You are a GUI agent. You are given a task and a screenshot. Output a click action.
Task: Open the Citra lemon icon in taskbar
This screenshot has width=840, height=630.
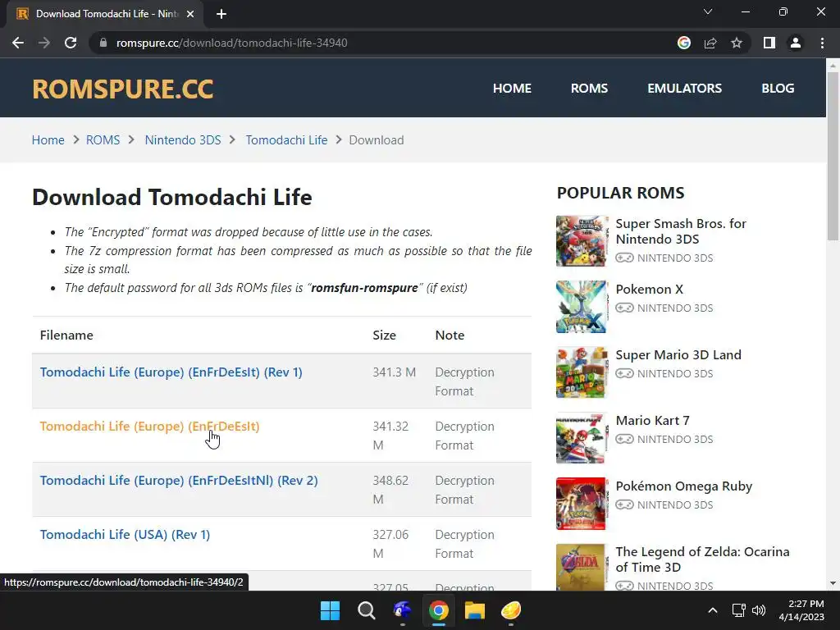510,610
